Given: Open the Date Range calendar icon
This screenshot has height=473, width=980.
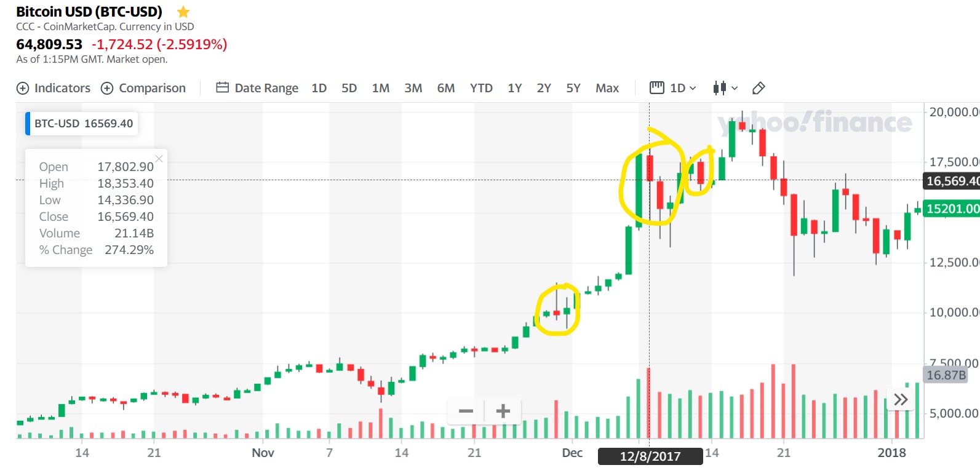Looking at the screenshot, I should click(x=222, y=87).
